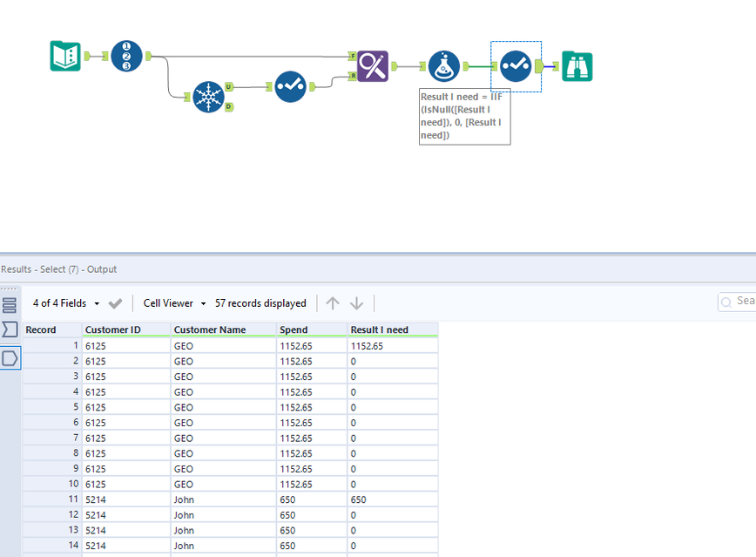Click the Record column header
Screen dimensions: 756x557
52,329
